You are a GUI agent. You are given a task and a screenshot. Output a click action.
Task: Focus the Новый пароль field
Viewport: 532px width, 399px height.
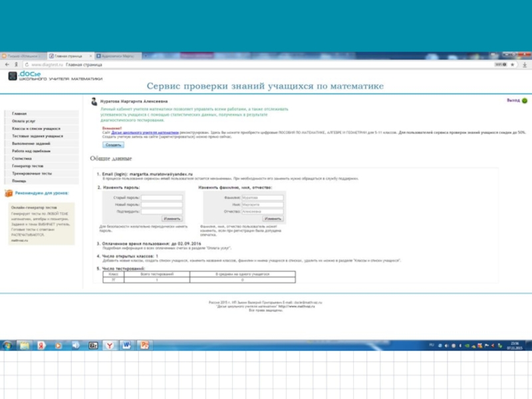click(162, 205)
